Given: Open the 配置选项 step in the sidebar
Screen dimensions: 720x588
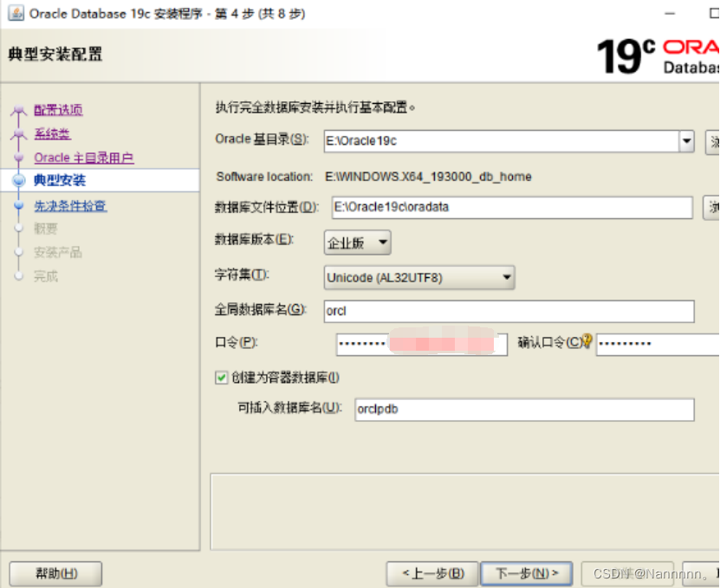Looking at the screenshot, I should tap(58, 110).
